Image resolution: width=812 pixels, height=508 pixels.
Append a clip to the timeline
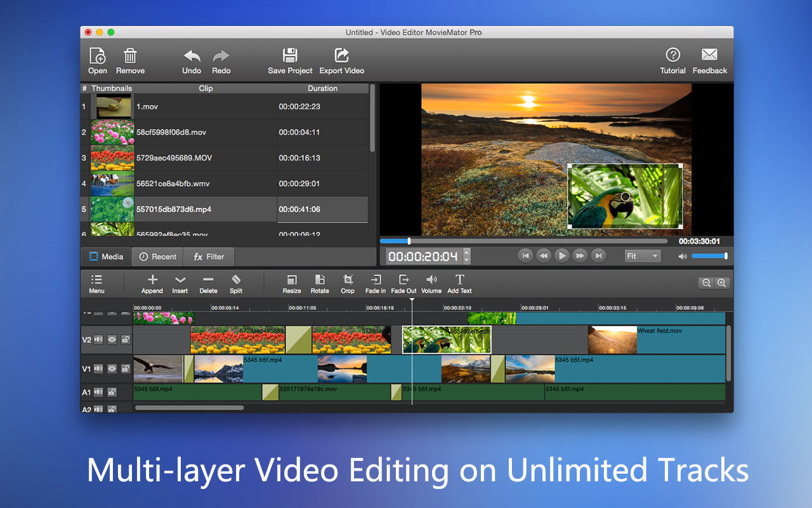point(152,284)
